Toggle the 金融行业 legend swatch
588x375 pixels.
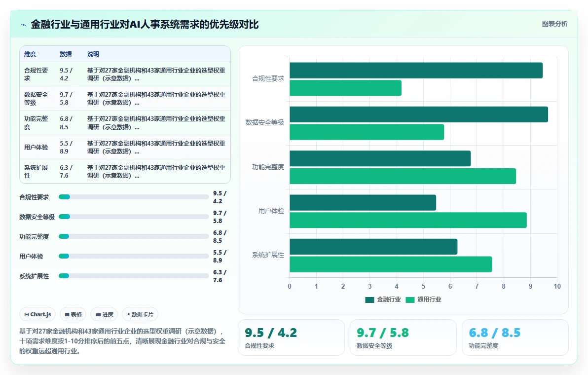[x=369, y=300]
